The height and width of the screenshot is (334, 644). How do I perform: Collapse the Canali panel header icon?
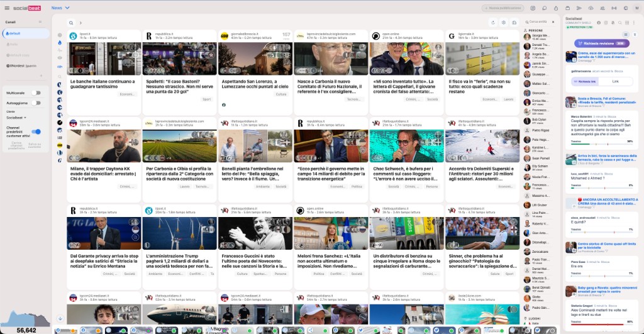click(x=40, y=22)
